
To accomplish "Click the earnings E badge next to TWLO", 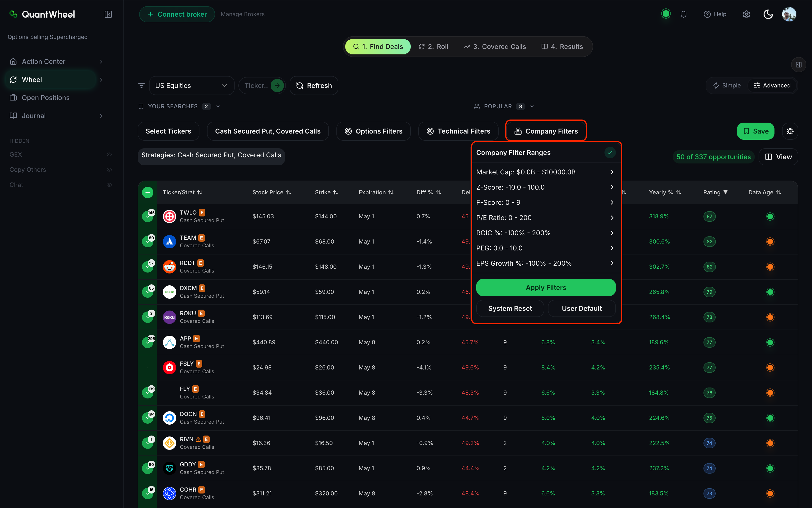I will pos(202,213).
